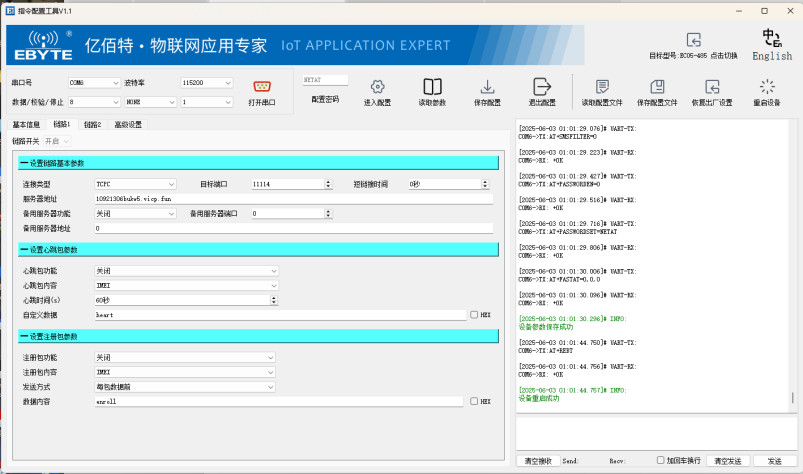Open the data bits dropdown showing 8
803x474 pixels.
point(94,102)
